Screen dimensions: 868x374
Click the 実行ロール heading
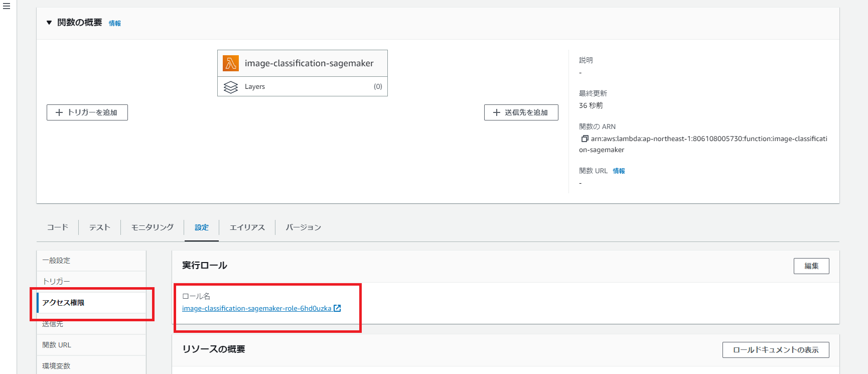(205, 265)
